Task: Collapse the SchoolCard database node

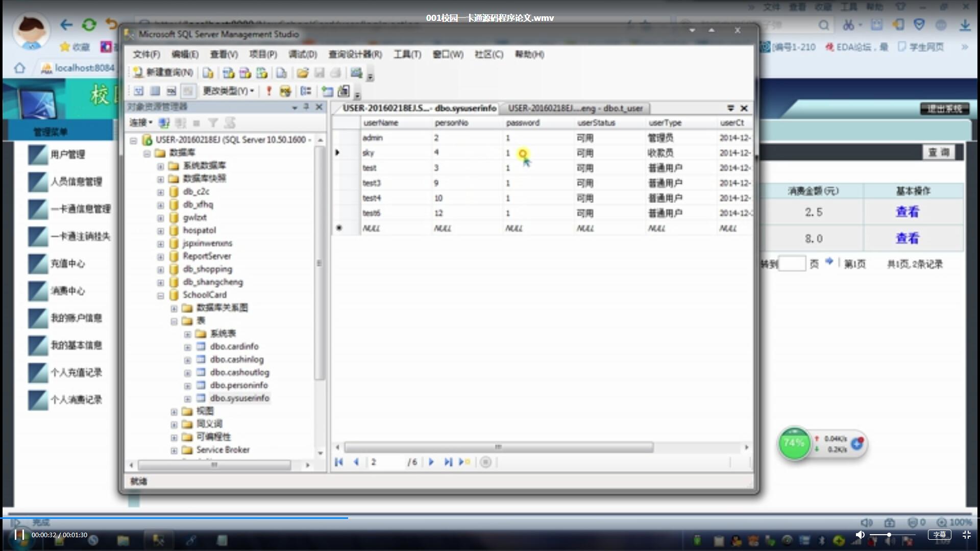Action: 160,295
